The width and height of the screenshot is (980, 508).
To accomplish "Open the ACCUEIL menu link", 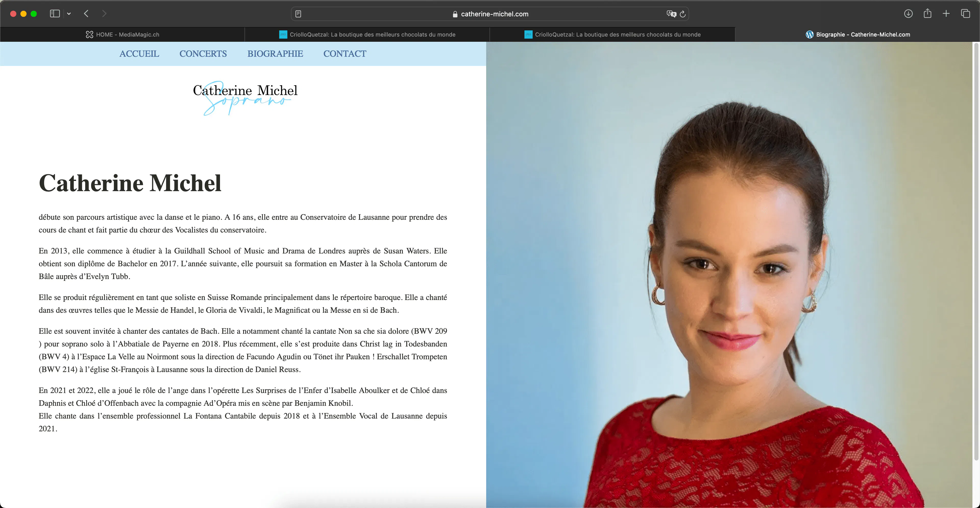I will (x=139, y=54).
